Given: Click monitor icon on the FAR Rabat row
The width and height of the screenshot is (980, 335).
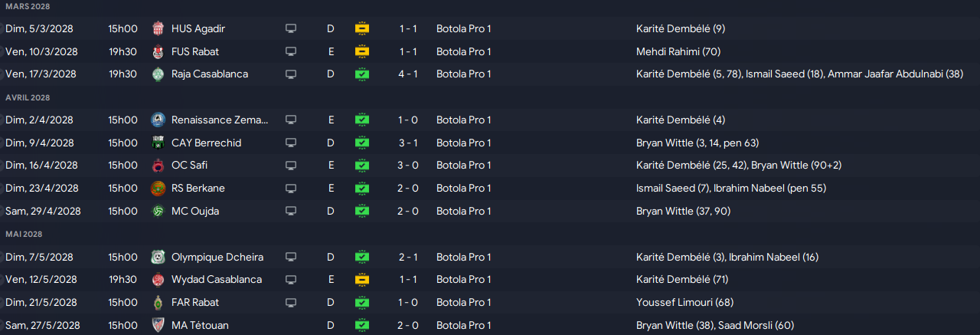Looking at the screenshot, I should pos(291,302).
